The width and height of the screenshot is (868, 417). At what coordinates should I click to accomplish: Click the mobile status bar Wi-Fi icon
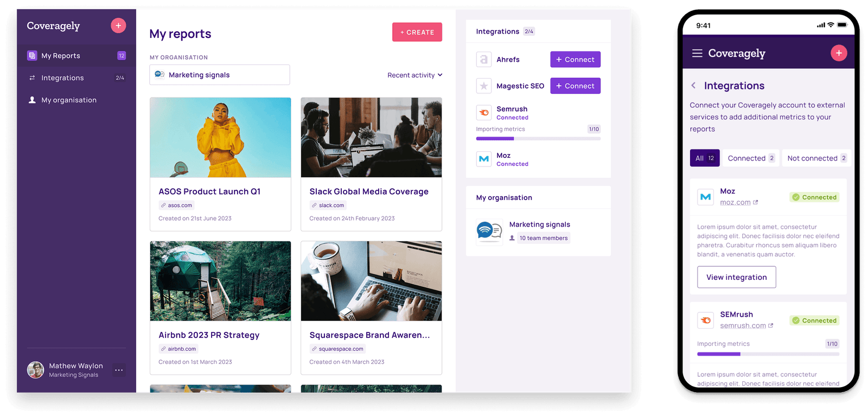pyautogui.click(x=831, y=25)
